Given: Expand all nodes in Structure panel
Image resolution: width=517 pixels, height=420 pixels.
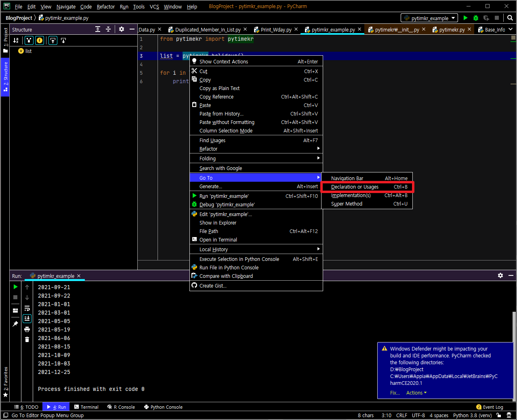Looking at the screenshot, I should (98, 29).
